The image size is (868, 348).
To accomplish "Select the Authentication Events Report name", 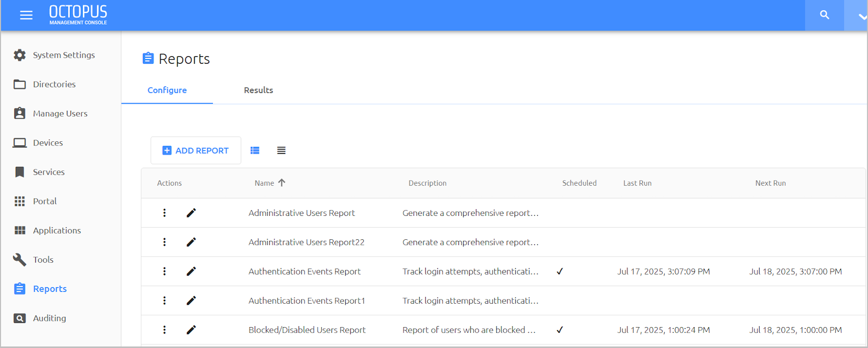I will pos(304,271).
